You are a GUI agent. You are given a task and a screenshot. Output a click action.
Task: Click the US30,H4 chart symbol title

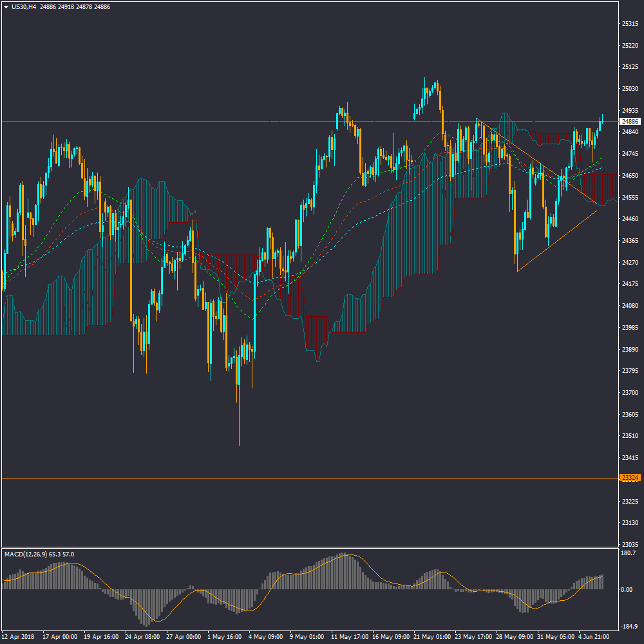click(23, 7)
